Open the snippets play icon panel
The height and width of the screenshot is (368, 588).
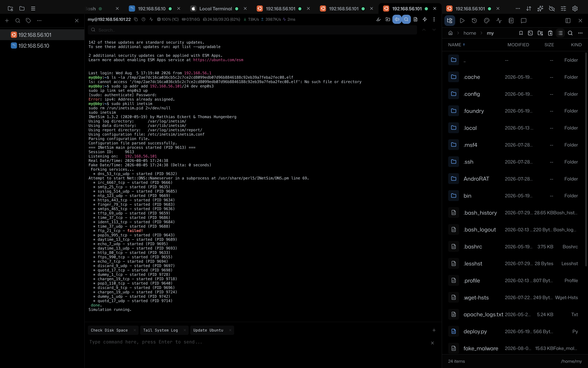click(x=462, y=21)
